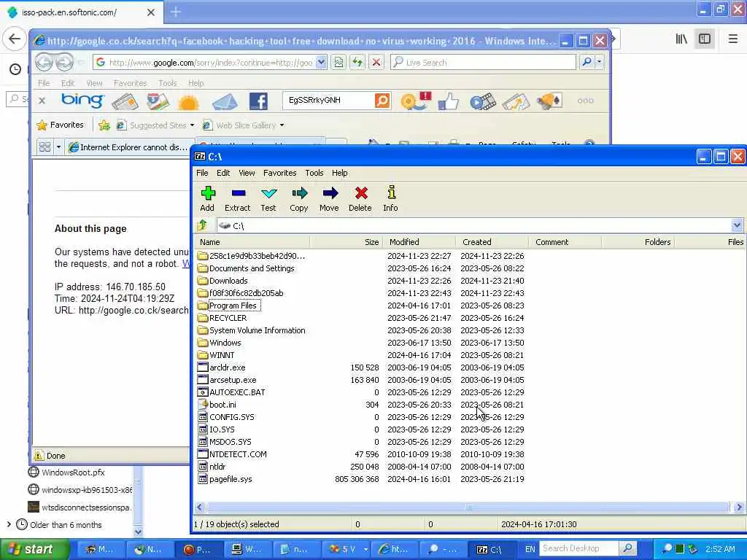The width and height of the screenshot is (747, 560).
Task: Sort the file list by Size column
Action: tap(347, 242)
